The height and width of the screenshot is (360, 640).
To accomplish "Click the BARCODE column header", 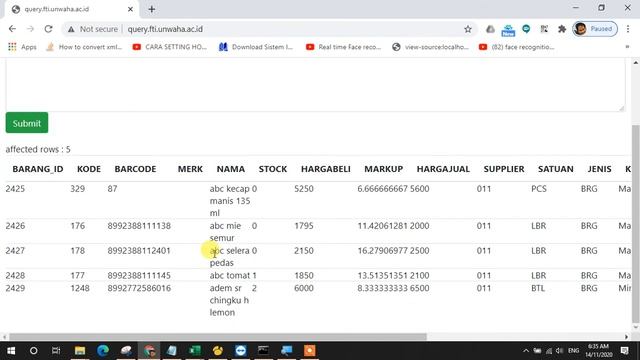I will pos(135,169).
